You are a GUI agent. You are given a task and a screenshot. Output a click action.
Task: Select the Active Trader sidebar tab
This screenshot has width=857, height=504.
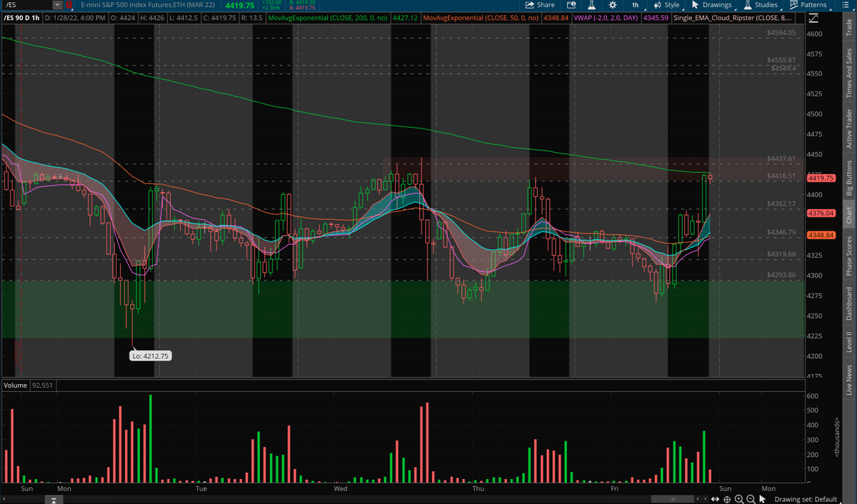pyautogui.click(x=848, y=128)
